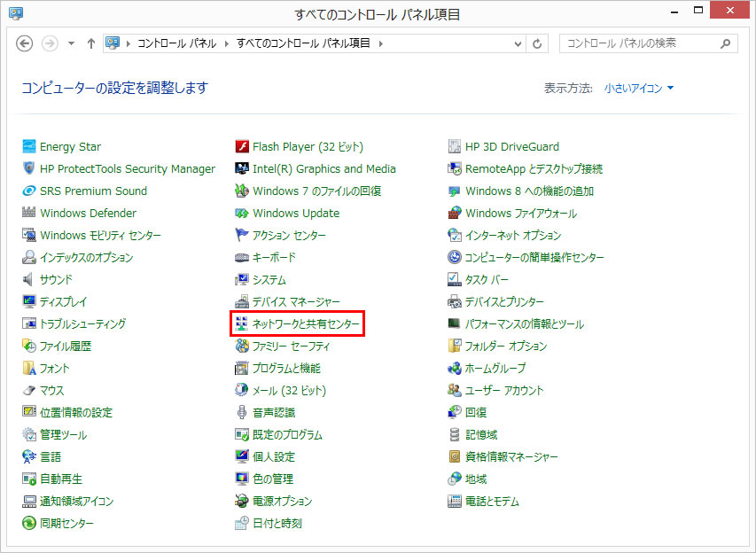Click the Windows Update icon
The height and width of the screenshot is (553, 756).
tap(242, 213)
